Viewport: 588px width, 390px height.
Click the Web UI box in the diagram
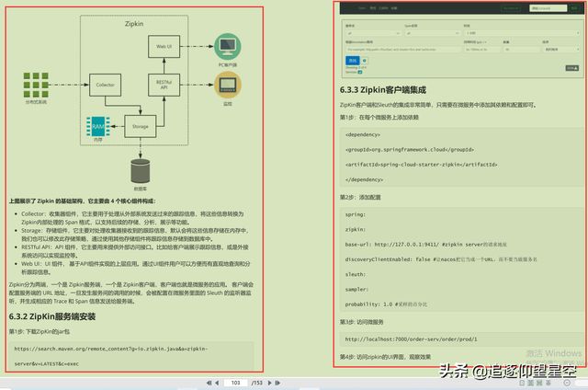point(164,47)
